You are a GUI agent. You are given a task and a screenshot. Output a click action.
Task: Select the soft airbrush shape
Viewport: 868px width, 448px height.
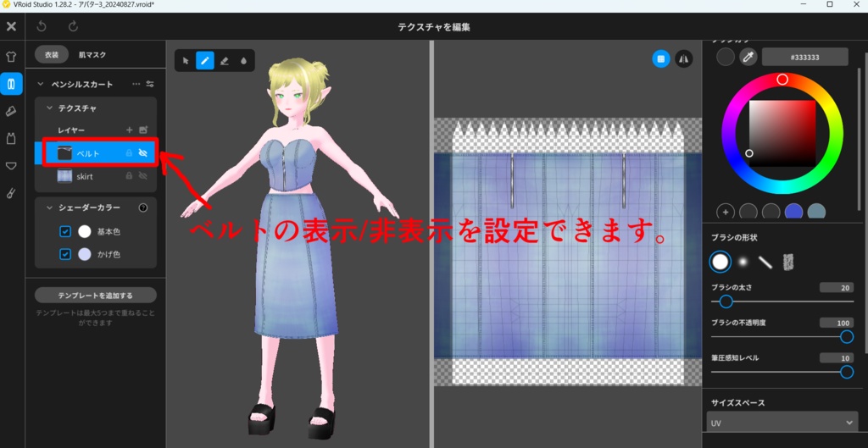[x=743, y=262]
